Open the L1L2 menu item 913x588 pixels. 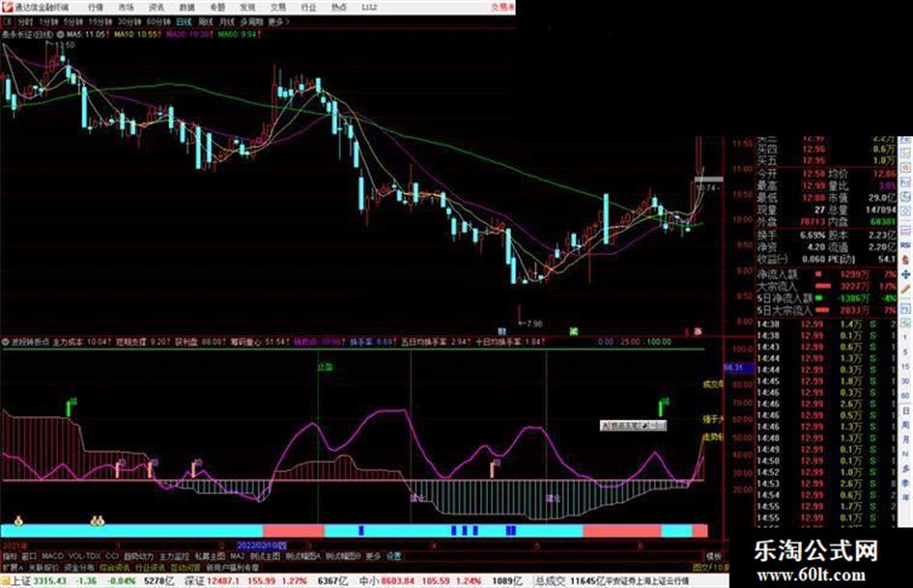369,8
